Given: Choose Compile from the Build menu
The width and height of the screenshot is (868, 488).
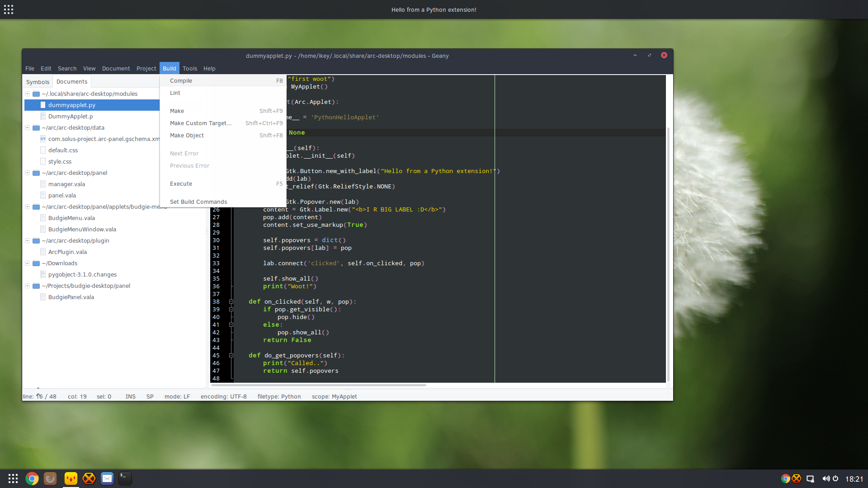Looking at the screenshot, I should tap(223, 81).
